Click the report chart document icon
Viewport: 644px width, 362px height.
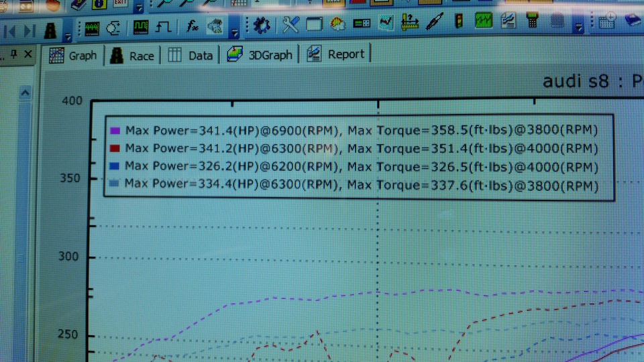coord(508,20)
